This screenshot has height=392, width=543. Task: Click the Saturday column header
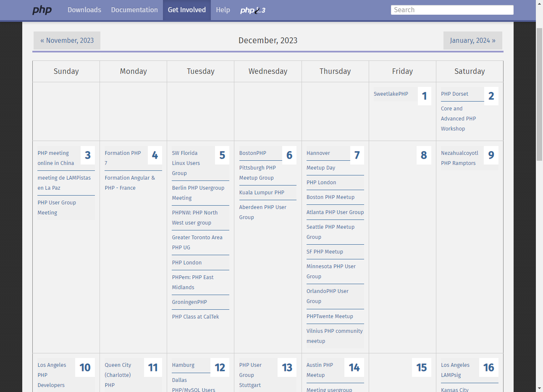pyautogui.click(x=470, y=71)
